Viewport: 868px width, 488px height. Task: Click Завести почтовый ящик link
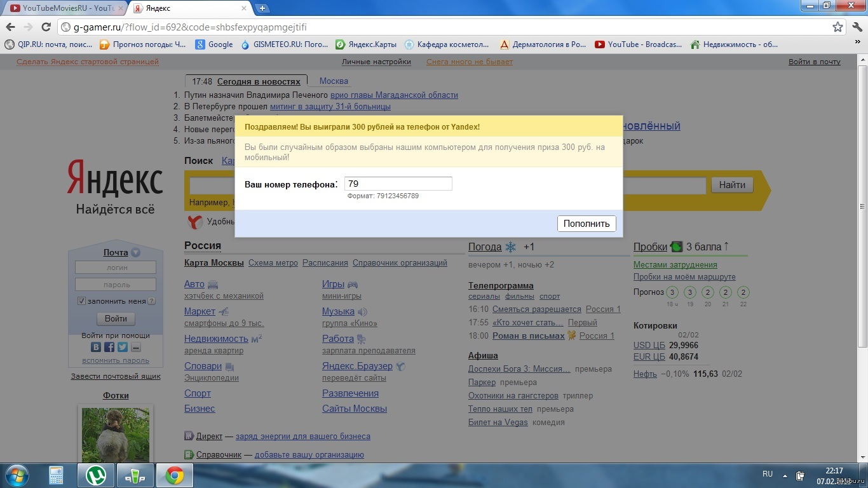click(x=116, y=376)
